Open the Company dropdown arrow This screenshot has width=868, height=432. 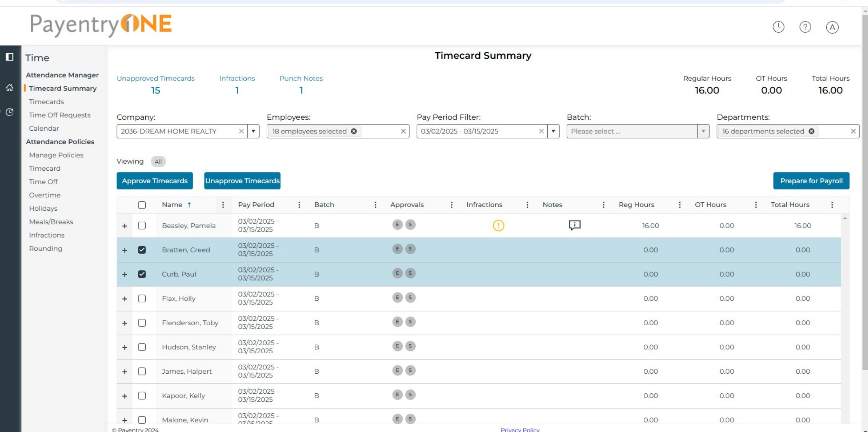tap(253, 131)
